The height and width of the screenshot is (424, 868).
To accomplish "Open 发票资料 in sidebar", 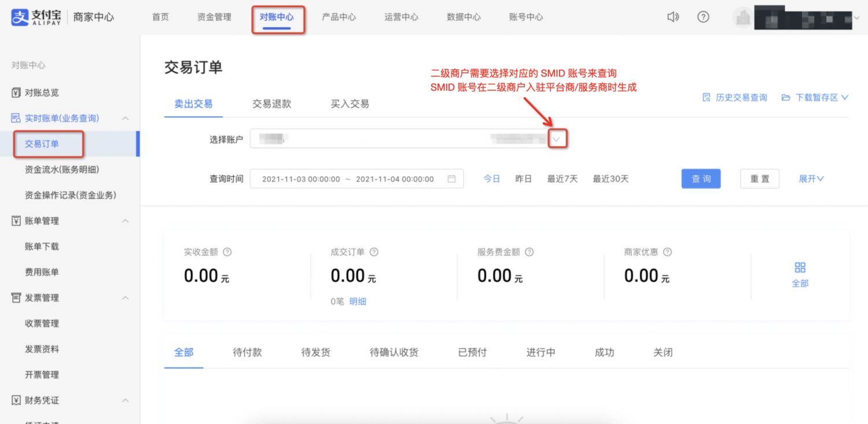I will [42, 349].
